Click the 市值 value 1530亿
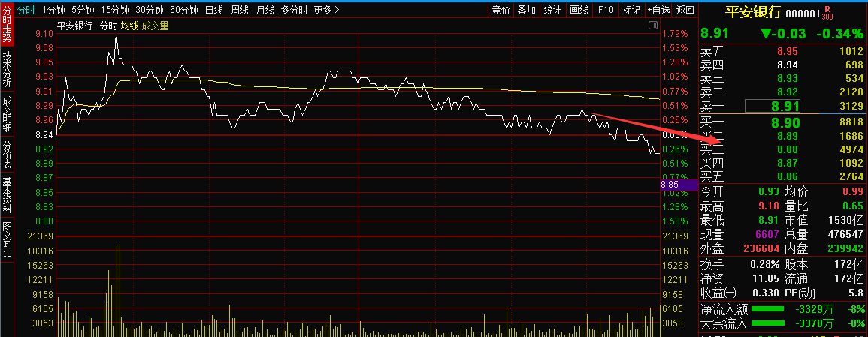Image resolution: width=868 pixels, height=337 pixels. [846, 221]
